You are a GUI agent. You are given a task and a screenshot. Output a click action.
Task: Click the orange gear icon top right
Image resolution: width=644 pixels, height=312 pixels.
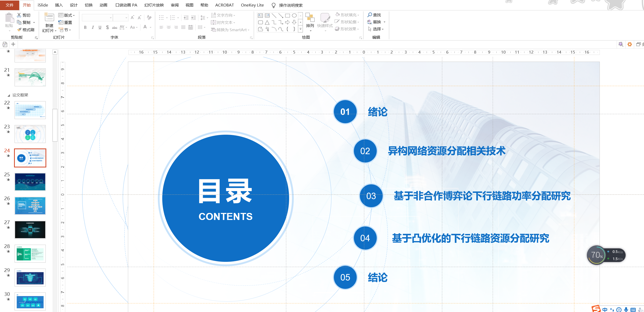click(x=629, y=44)
